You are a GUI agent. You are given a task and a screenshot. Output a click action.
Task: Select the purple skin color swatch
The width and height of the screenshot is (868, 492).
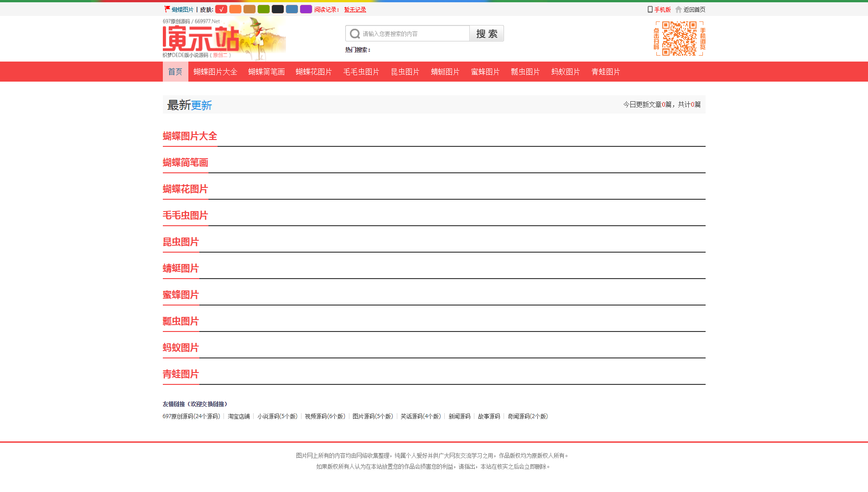coord(306,9)
